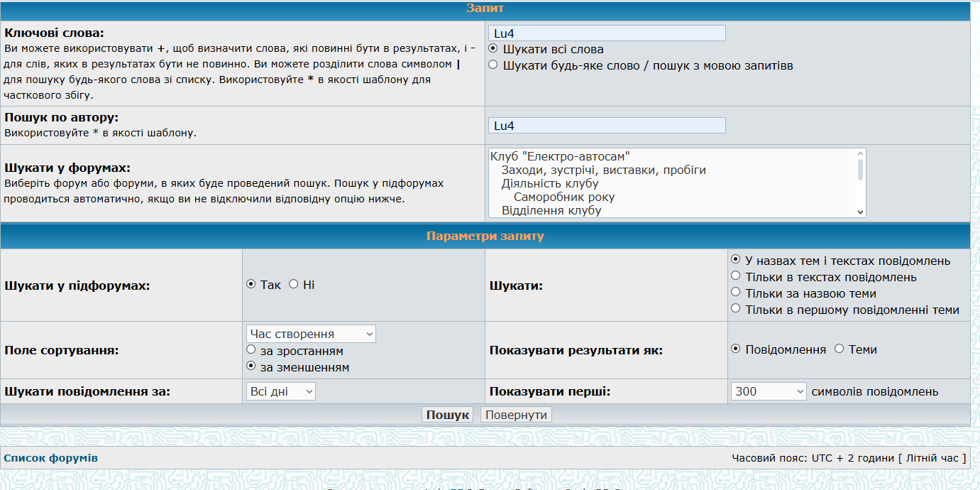Viewport: 980px width, 490px height.
Task: Select 'Ні' for subforum search
Action: click(x=293, y=285)
